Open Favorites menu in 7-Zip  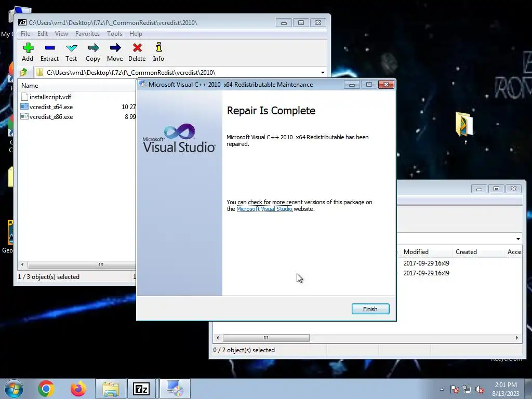(x=87, y=34)
